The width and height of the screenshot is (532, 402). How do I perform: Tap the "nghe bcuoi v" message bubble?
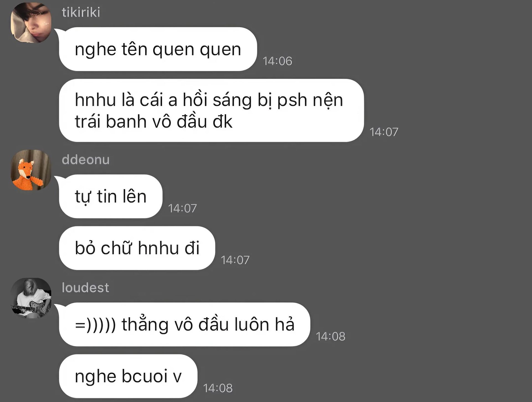click(x=128, y=376)
